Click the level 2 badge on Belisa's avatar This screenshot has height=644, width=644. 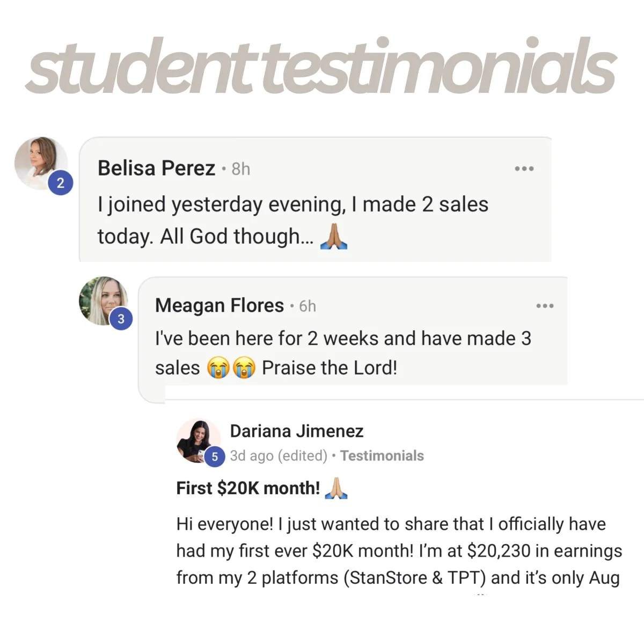60,184
